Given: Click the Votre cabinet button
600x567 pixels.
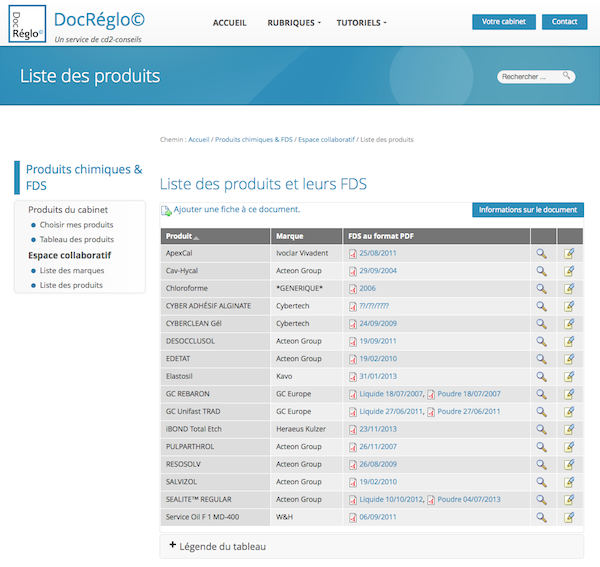Looking at the screenshot, I should coord(503,22).
